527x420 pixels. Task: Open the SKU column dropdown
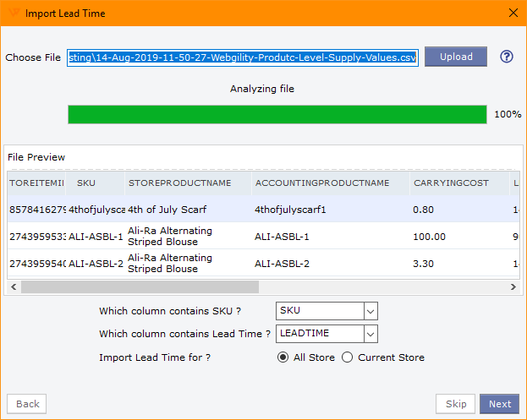click(370, 311)
